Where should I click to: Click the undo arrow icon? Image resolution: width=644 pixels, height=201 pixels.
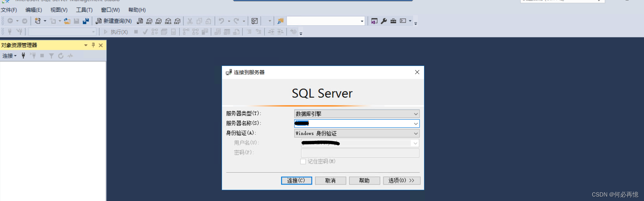tap(221, 21)
